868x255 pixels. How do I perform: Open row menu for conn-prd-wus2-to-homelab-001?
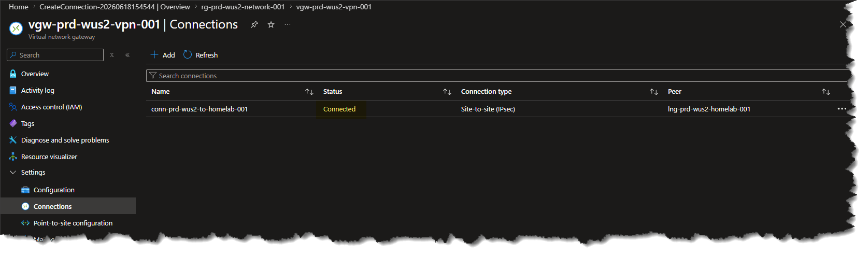pyautogui.click(x=842, y=109)
